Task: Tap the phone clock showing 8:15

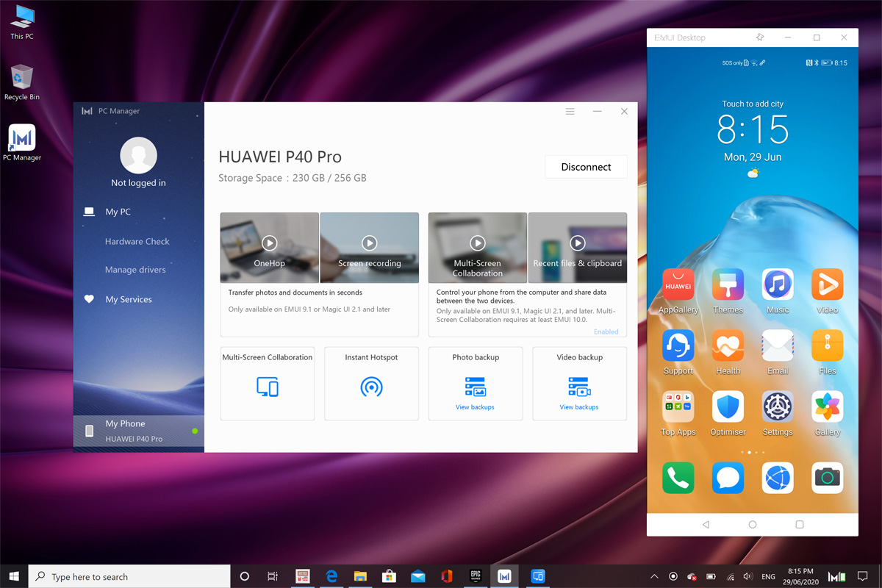Action: coord(753,132)
